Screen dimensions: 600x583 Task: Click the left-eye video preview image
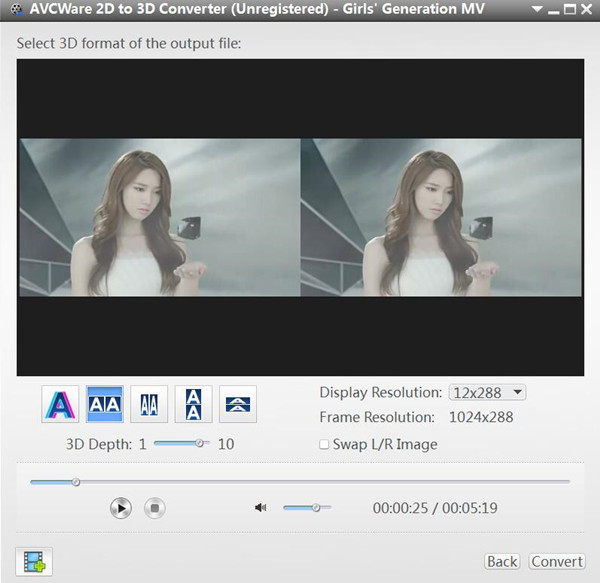tap(160, 217)
